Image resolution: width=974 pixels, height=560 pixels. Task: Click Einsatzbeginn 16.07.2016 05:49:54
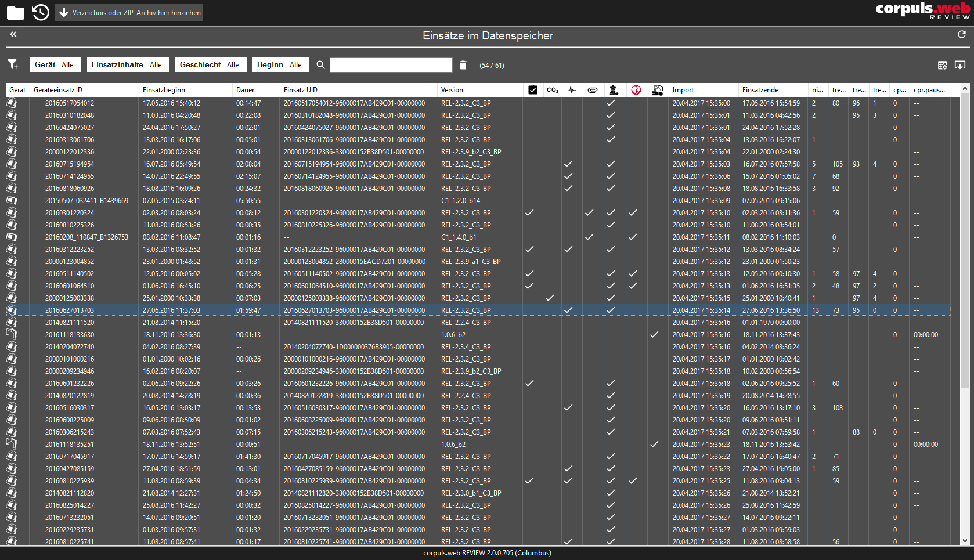click(x=171, y=164)
